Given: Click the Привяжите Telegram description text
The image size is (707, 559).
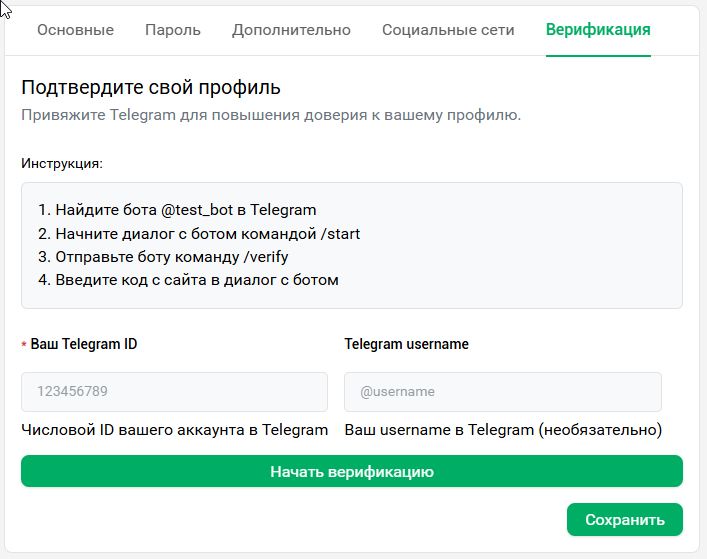Looking at the screenshot, I should click(270, 115).
